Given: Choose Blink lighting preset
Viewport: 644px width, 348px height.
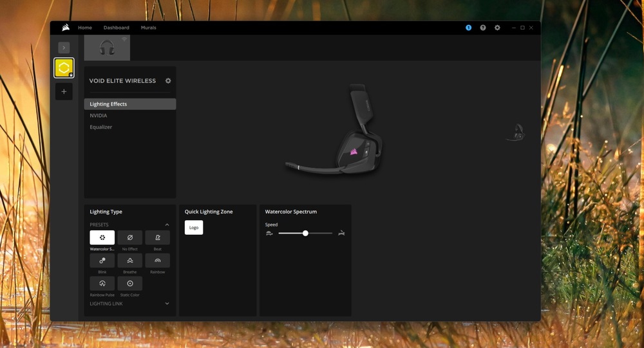Looking at the screenshot, I should pos(102,261).
